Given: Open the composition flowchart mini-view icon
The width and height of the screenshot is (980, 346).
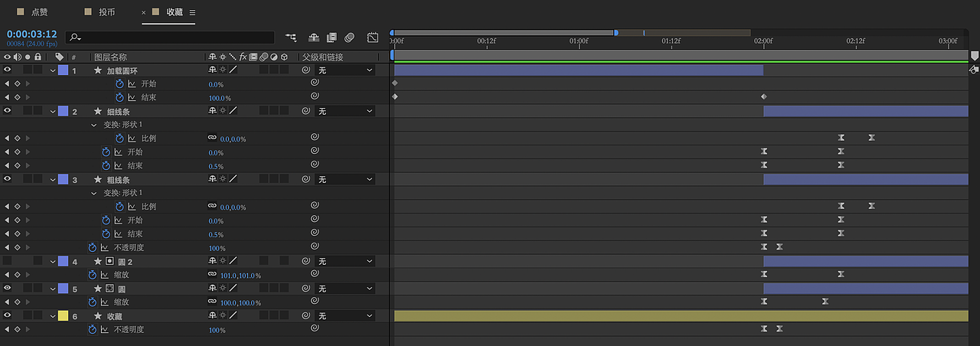Looking at the screenshot, I should (291, 37).
